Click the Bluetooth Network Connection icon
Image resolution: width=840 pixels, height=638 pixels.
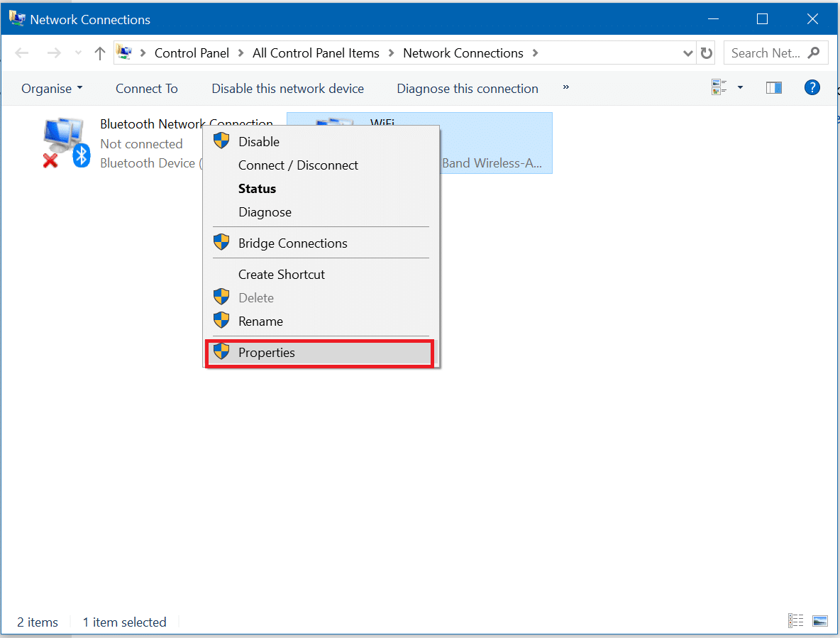coord(65,143)
